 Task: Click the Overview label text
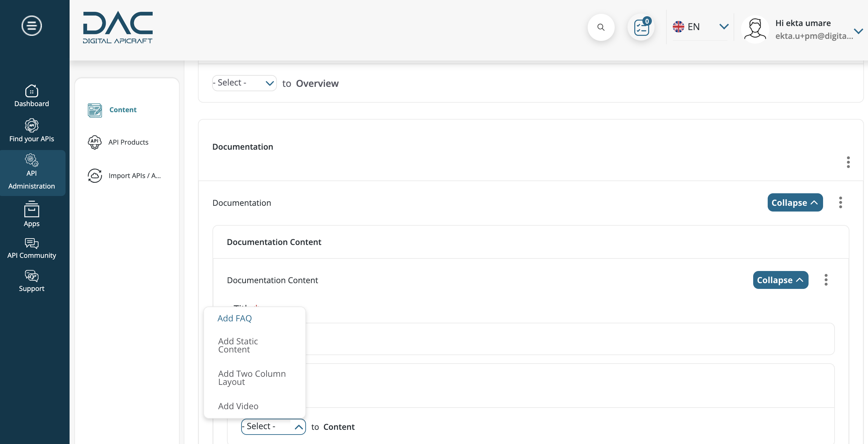coord(317,83)
